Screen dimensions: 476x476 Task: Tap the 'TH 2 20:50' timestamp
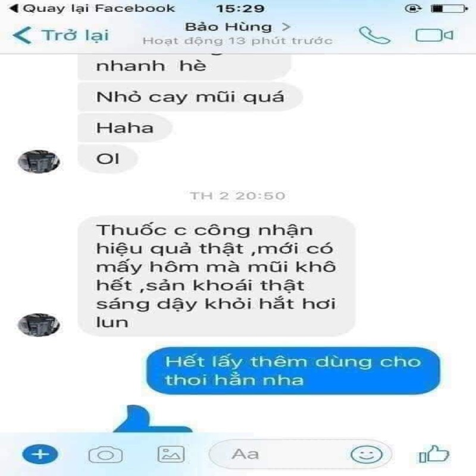(x=237, y=196)
